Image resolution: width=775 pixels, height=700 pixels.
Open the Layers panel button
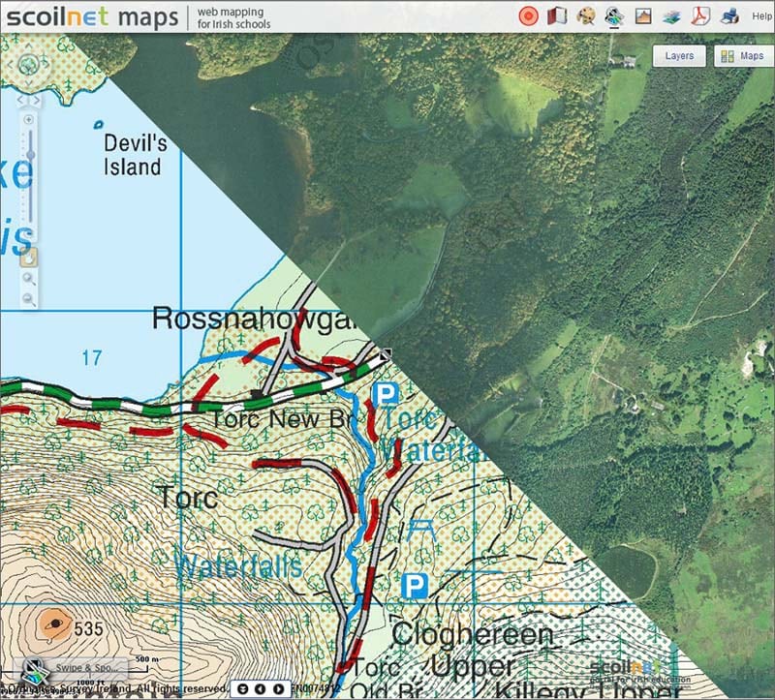679,56
